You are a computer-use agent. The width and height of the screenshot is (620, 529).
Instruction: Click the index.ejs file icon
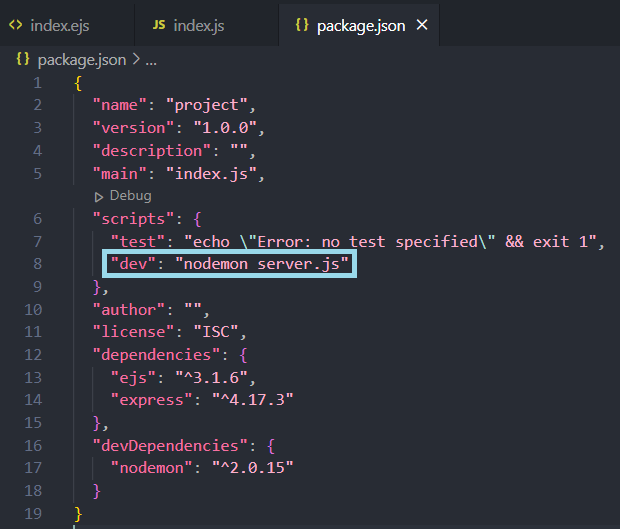16,25
